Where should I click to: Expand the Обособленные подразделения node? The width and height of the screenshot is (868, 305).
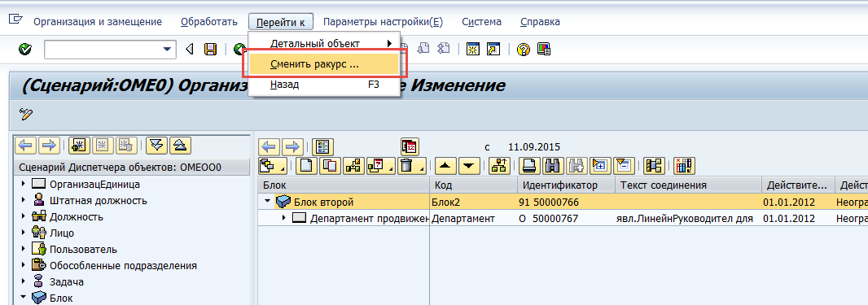24,266
